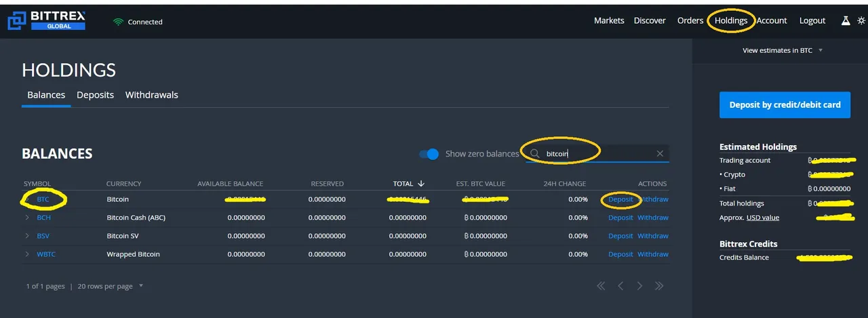Click the Bittrex Global logo
The height and width of the screenshot is (318, 868).
point(46,20)
